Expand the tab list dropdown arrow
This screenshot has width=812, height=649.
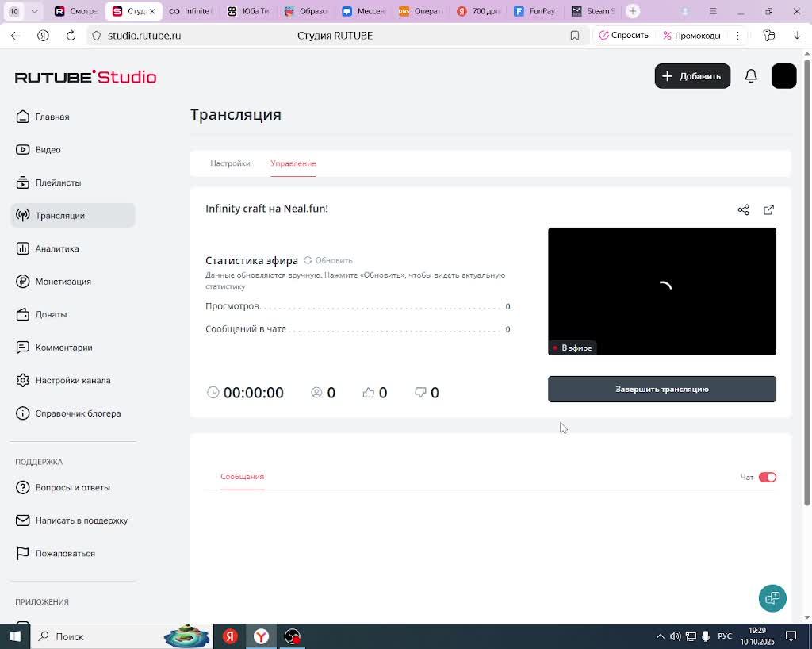click(x=34, y=11)
